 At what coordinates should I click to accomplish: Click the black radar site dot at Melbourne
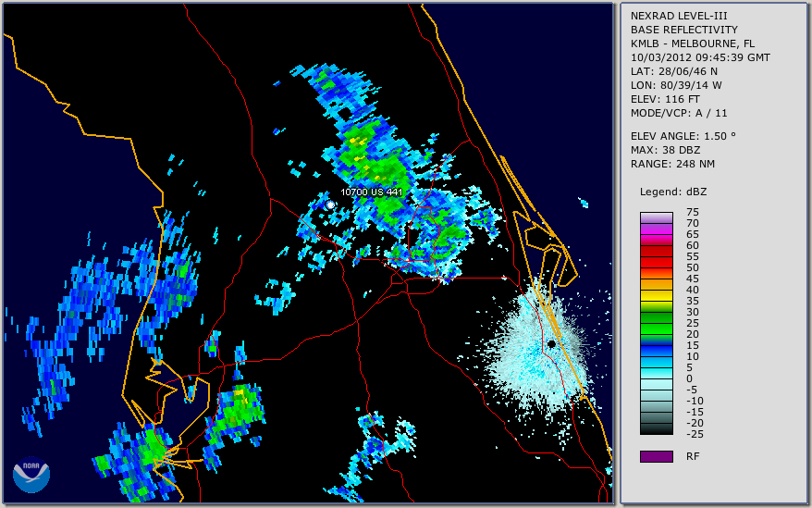point(551,343)
